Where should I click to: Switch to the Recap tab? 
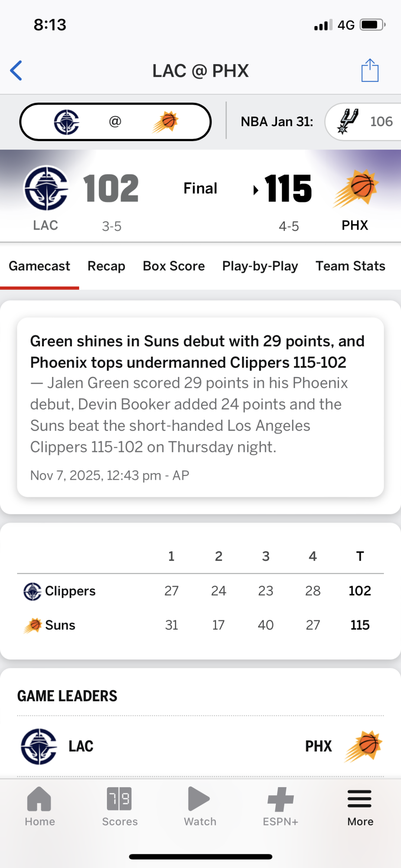[x=106, y=266]
